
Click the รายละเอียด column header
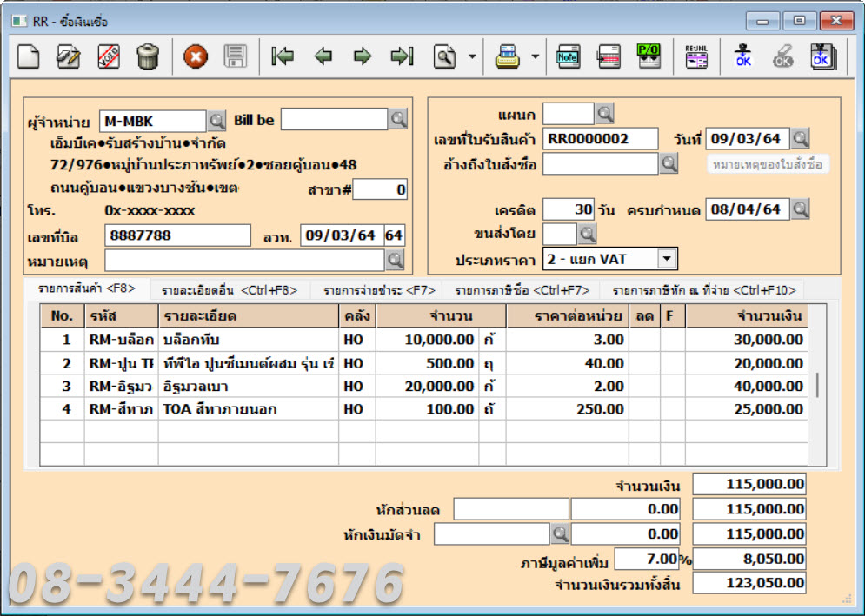[x=249, y=316]
